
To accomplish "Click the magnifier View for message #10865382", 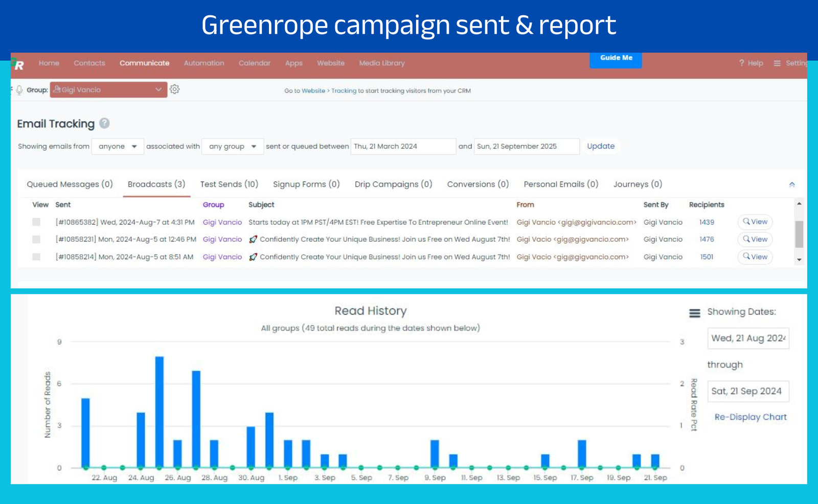I will coord(755,222).
